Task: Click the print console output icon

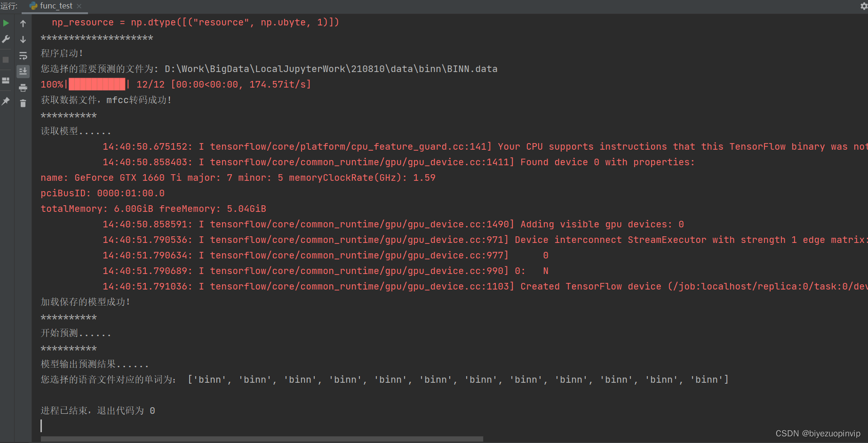Action: (23, 88)
